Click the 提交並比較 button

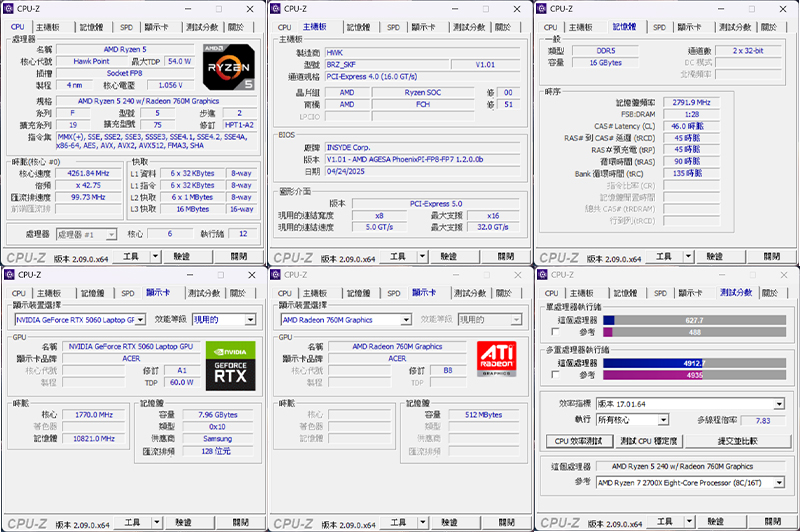pos(737,441)
